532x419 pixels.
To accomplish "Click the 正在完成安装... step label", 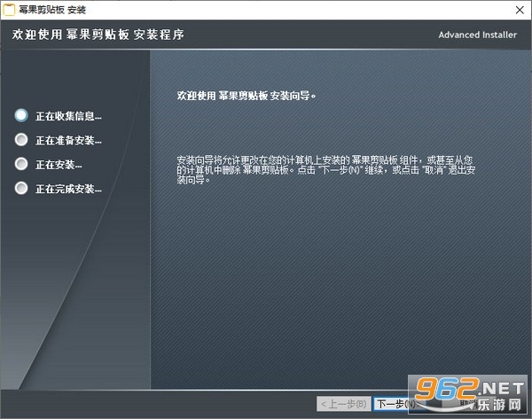I will point(68,189).
